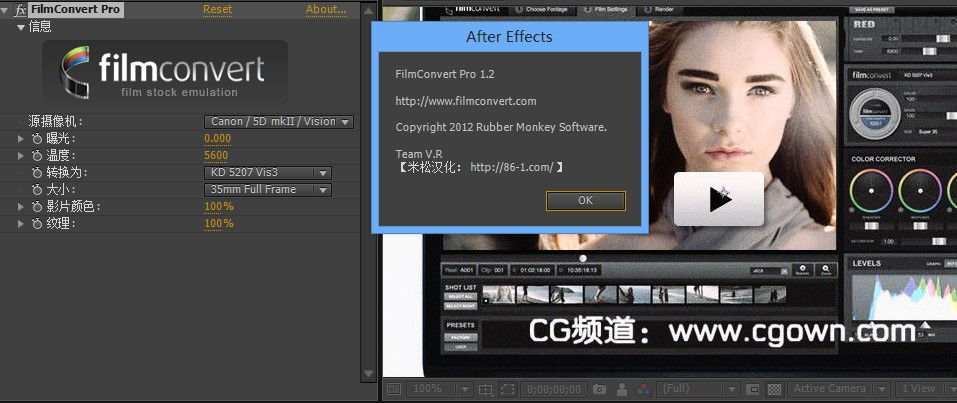Click the FilmConvert Pro 1.2 version text
This screenshot has width=957, height=403.
(445, 74)
